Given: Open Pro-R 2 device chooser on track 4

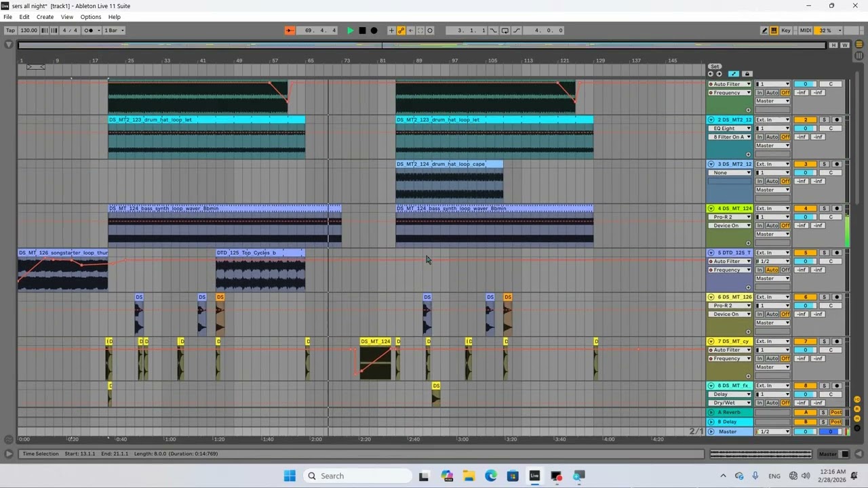Looking at the screenshot, I should coord(730,217).
